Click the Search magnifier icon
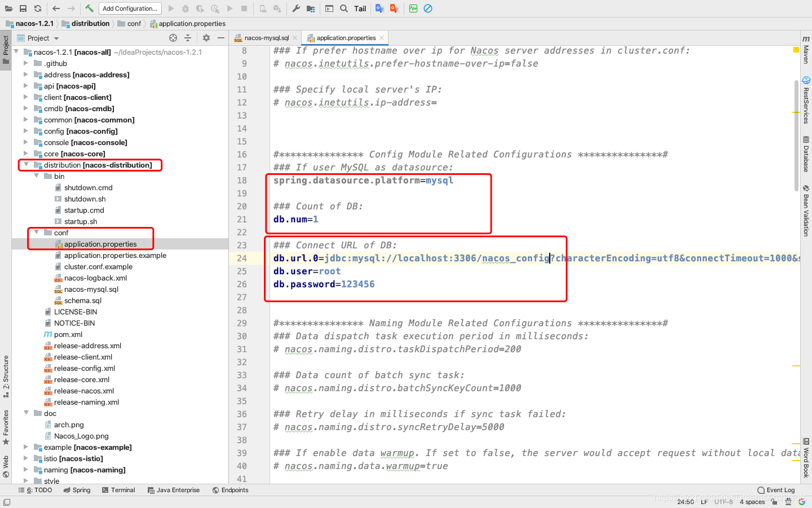Viewport: 812px width, 508px height. (344, 8)
